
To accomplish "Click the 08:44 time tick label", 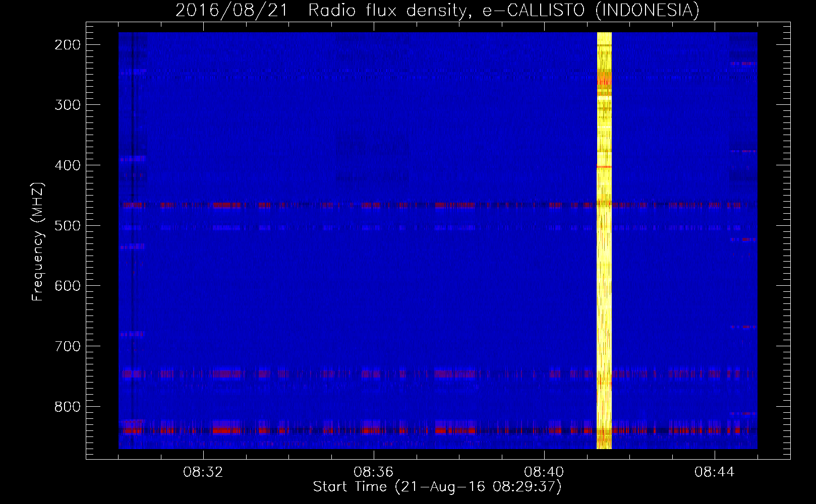I will point(715,472).
